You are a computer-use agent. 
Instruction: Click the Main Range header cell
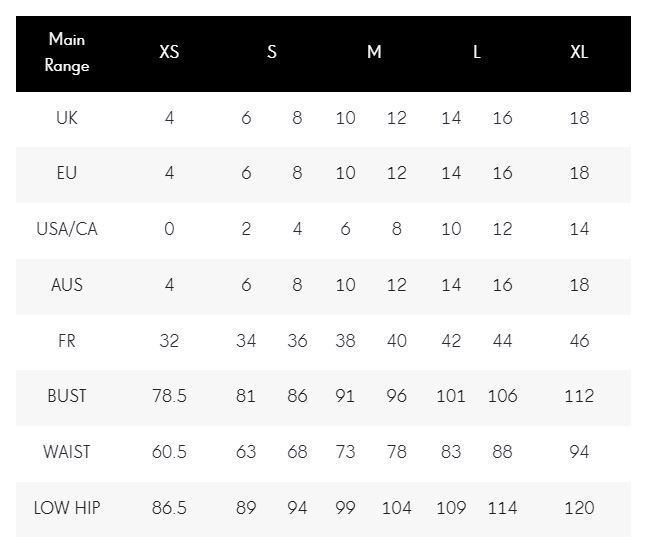point(67,52)
